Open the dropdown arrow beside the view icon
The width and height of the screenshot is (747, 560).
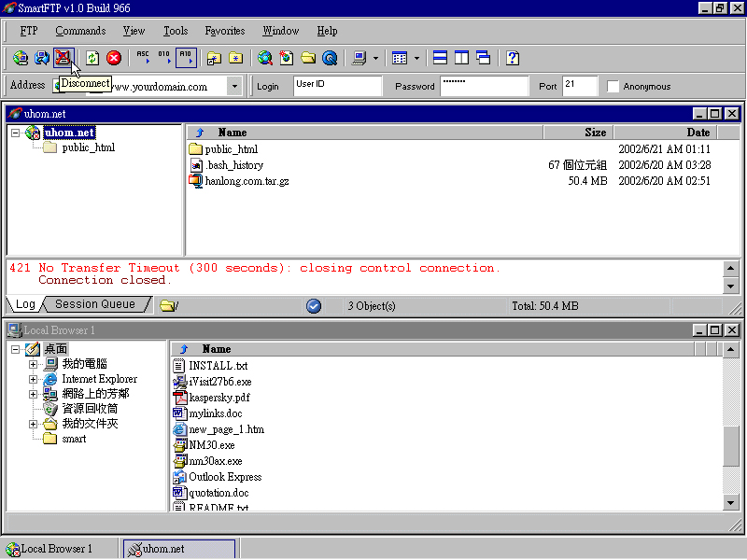(x=416, y=59)
